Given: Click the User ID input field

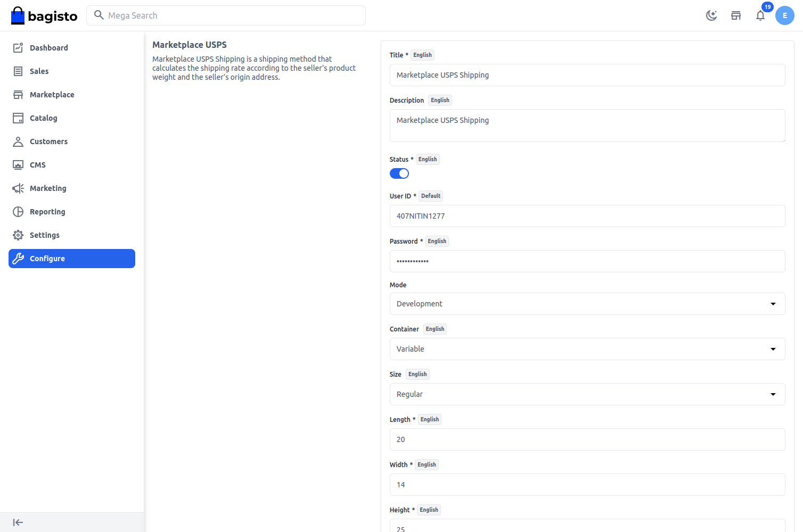Looking at the screenshot, I should [587, 216].
